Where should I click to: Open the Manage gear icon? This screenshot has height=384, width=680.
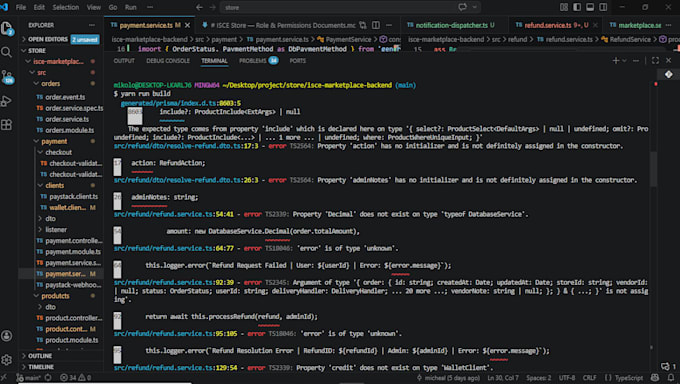click(x=7, y=360)
